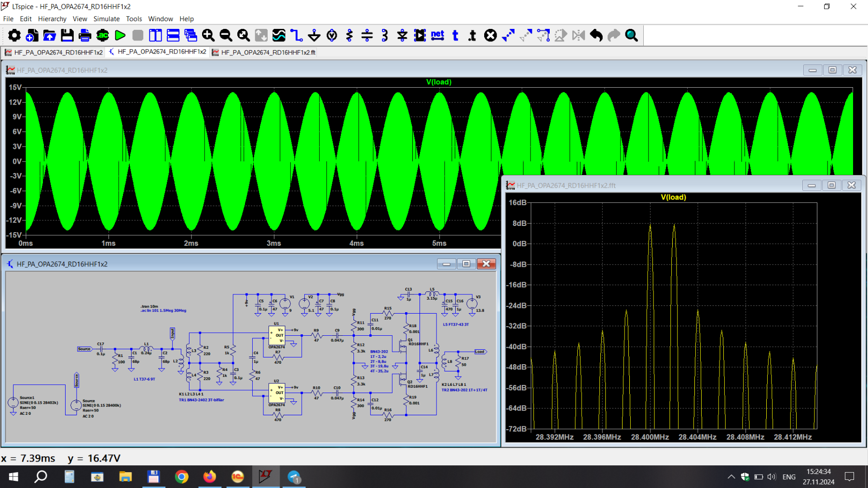Open the simulation configure (.ac) icon
This screenshot has height=488, width=868.
point(103,35)
